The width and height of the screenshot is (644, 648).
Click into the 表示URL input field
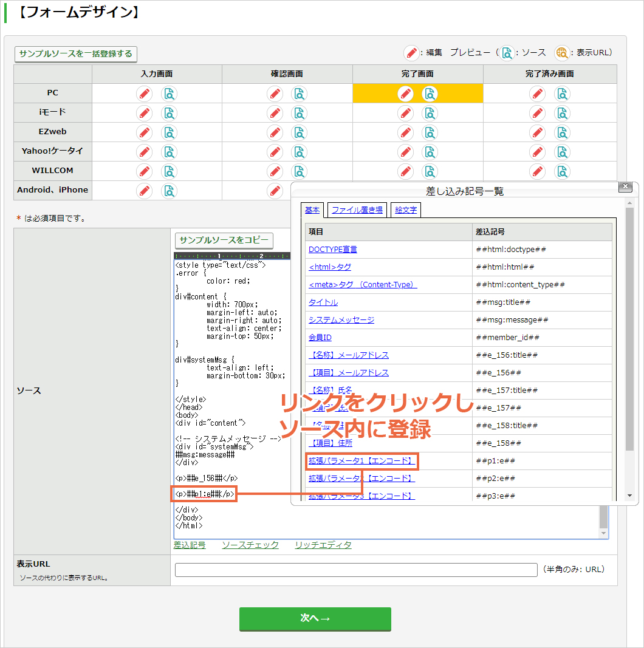pos(356,570)
